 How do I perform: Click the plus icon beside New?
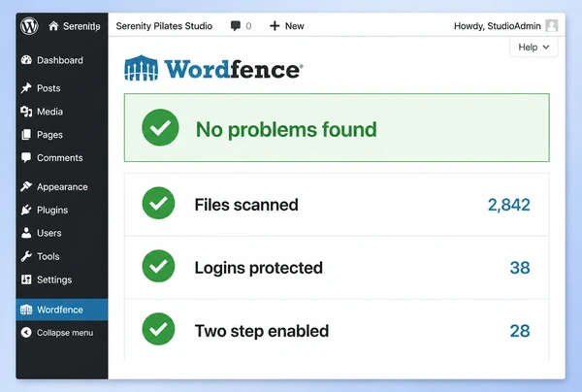(275, 26)
